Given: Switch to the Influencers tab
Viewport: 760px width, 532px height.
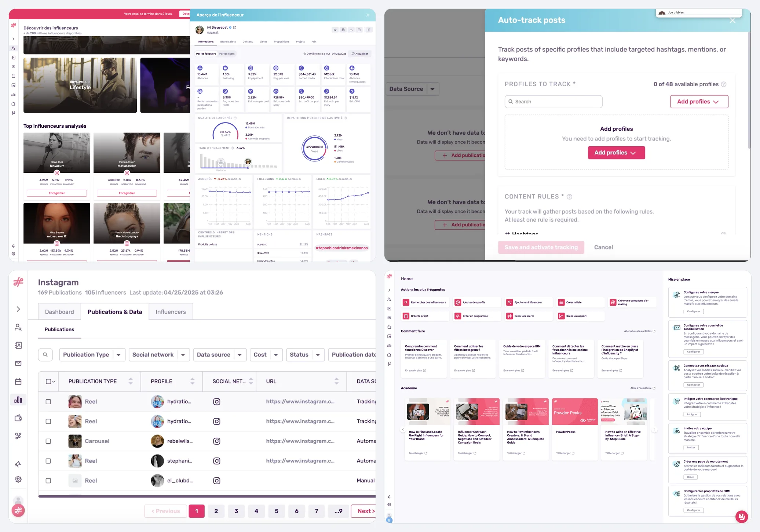Looking at the screenshot, I should pyautogui.click(x=171, y=312).
